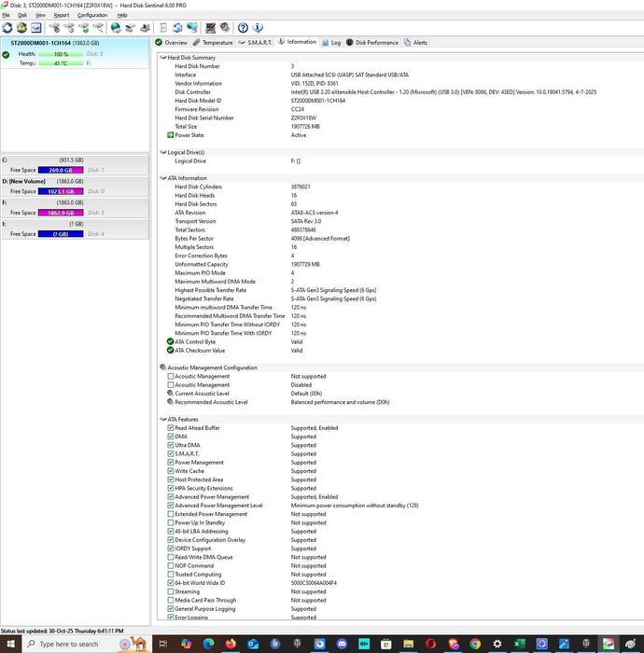Screen dimensions: 644x653
Task: Switch to the Overview tab
Action: 171,43
